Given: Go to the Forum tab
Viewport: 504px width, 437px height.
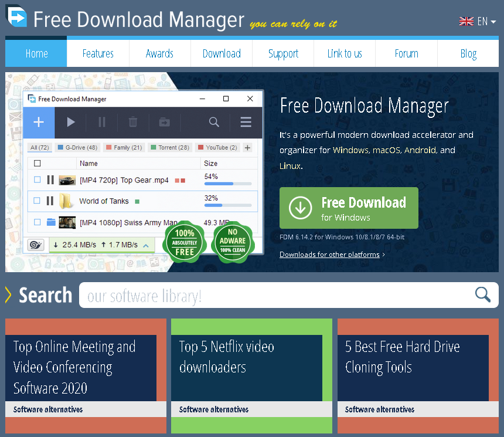Looking at the screenshot, I should click(406, 53).
